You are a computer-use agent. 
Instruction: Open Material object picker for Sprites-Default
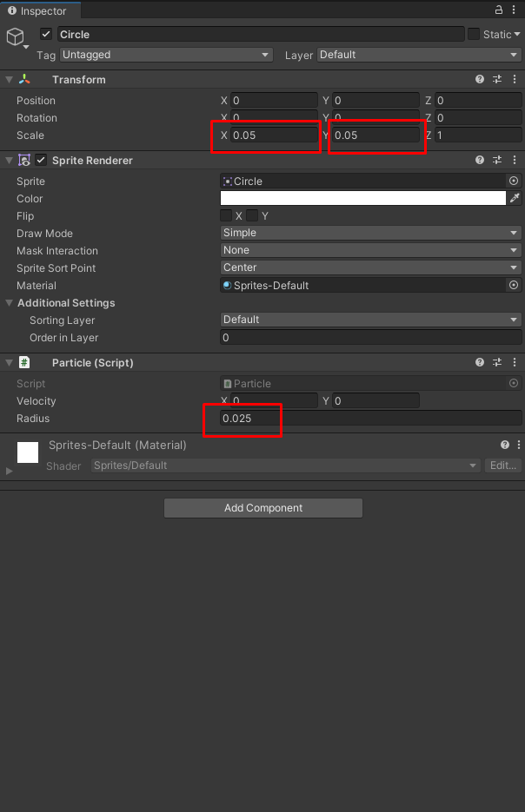point(514,286)
